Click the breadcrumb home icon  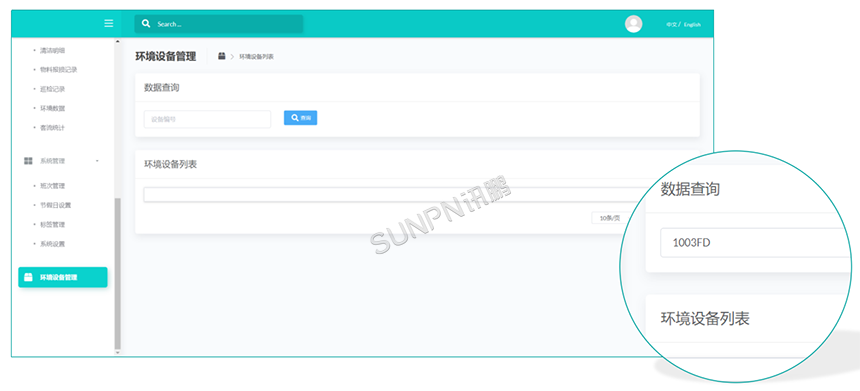(222, 56)
